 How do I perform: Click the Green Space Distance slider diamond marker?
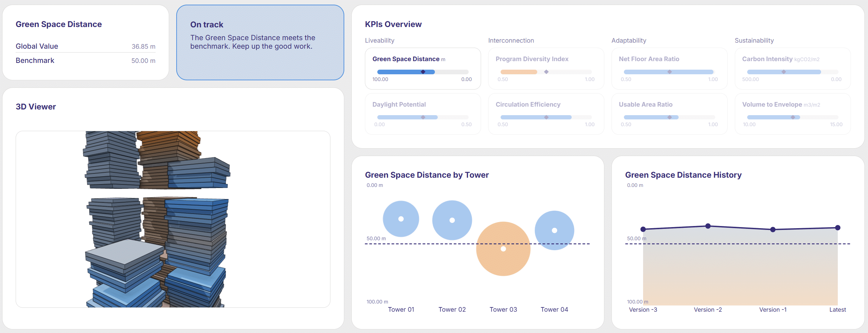tap(423, 72)
